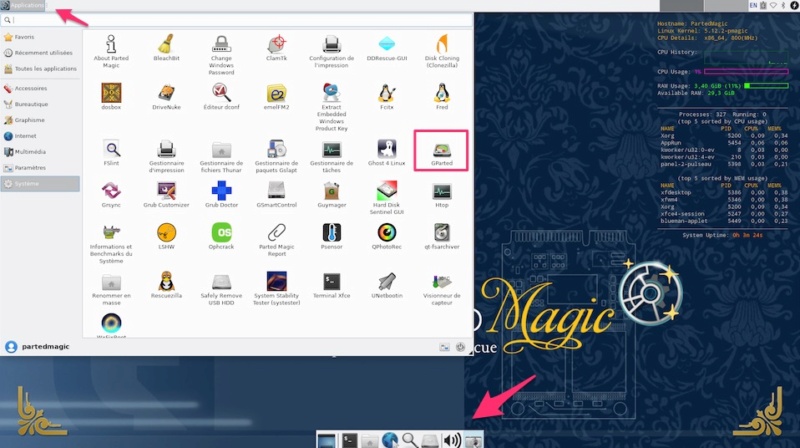The height and width of the screenshot is (448, 800).
Task: Launch QPhotoRec recovery tool
Action: click(x=387, y=236)
